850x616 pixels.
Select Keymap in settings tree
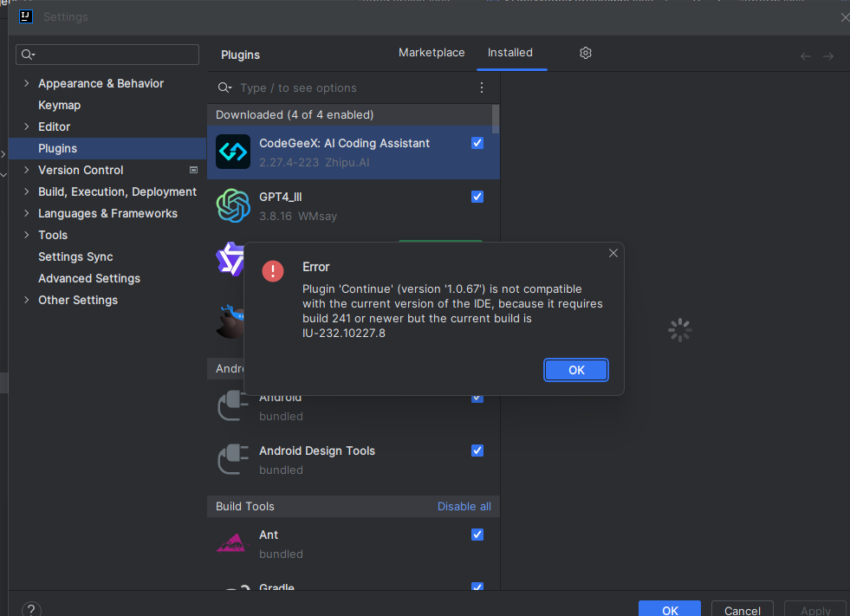click(59, 105)
